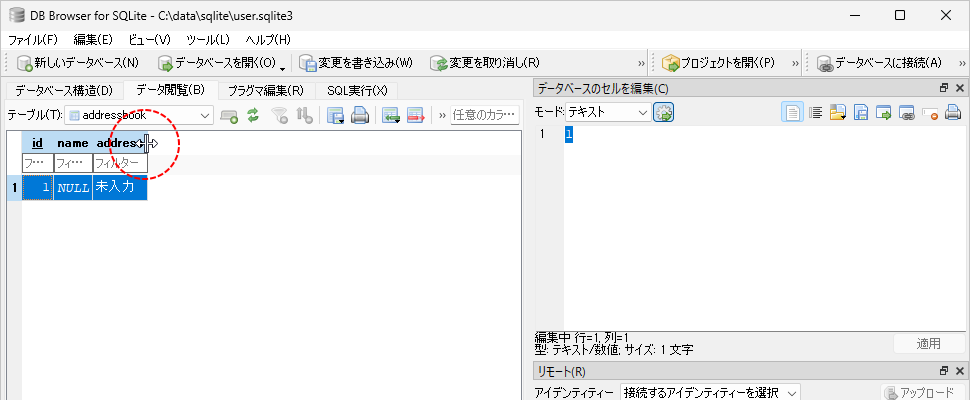Toggle the word wrap icon in the cell editor
The height and width of the screenshot is (400, 970).
click(x=815, y=113)
